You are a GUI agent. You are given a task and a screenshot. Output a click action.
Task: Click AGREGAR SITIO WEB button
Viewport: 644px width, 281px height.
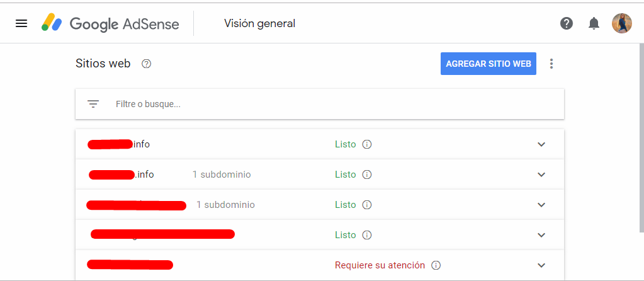[x=489, y=64]
